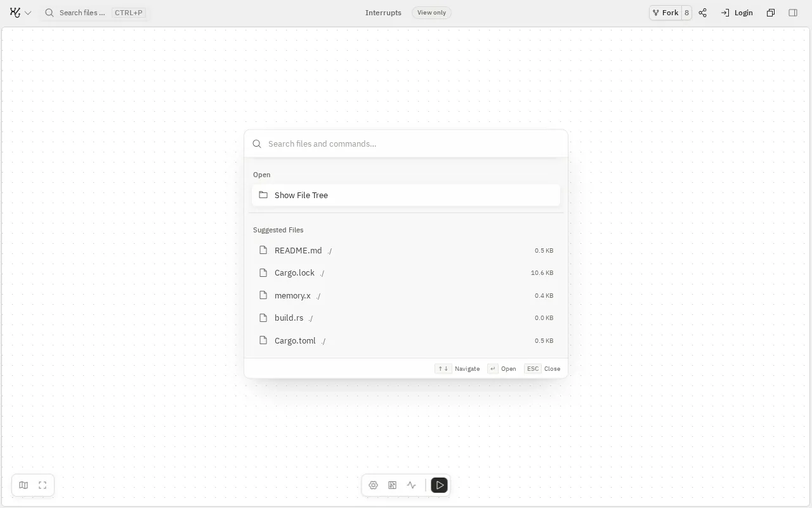Click the file icon beside build.rs
The image size is (812, 508).
pos(263,318)
